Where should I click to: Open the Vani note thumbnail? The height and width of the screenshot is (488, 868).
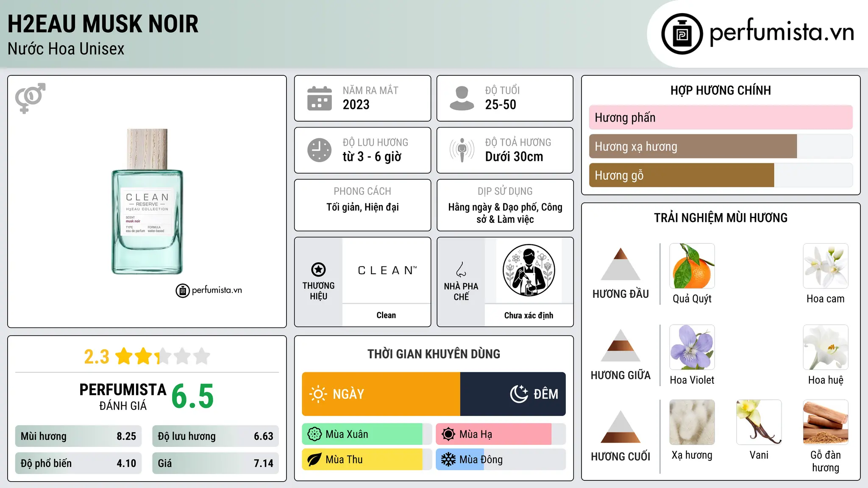point(759,422)
